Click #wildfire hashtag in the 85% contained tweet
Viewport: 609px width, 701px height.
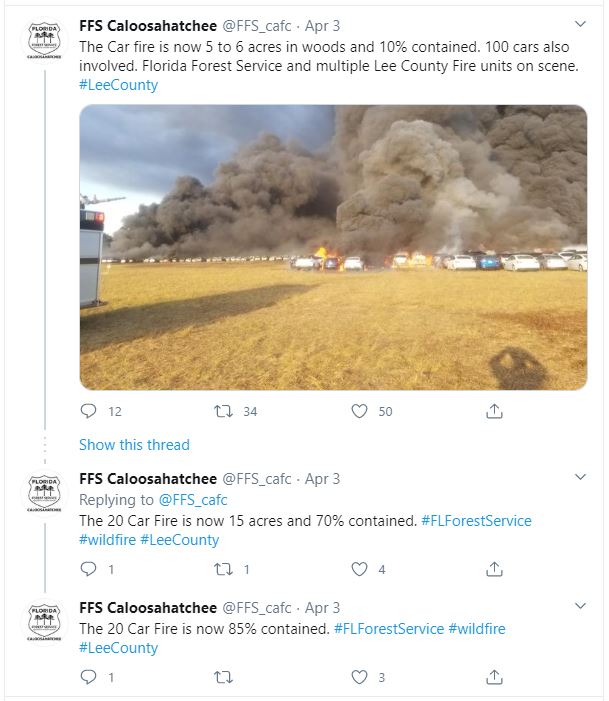coord(476,628)
